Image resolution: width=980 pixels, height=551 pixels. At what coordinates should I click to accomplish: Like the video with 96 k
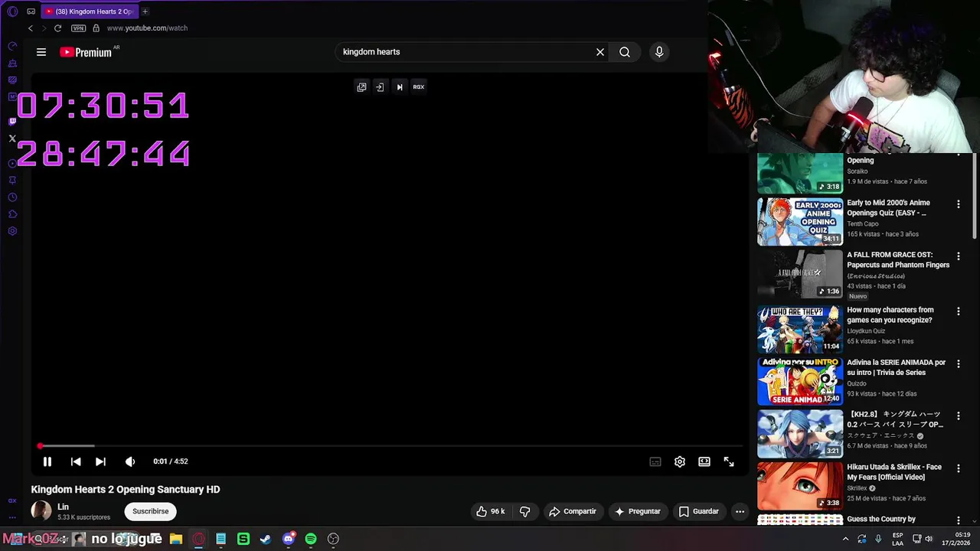click(x=491, y=511)
